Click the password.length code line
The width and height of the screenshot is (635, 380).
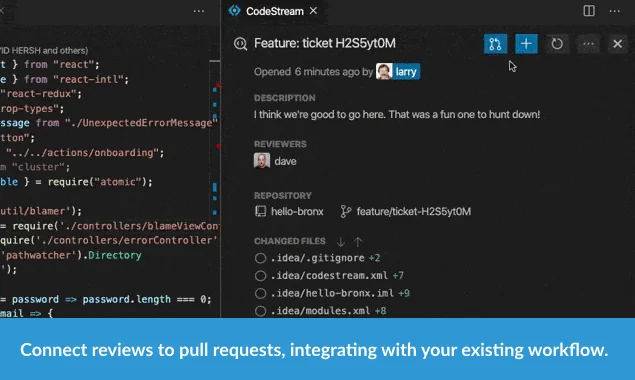coord(106,299)
